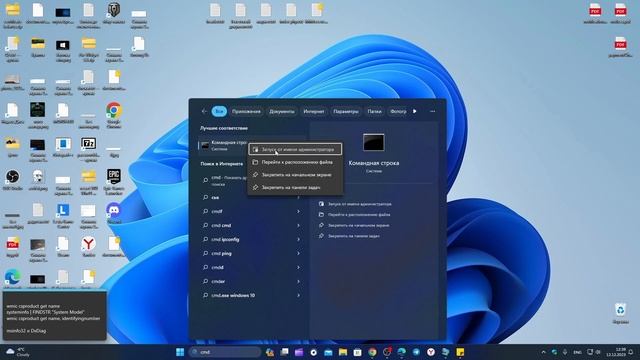The width and height of the screenshot is (640, 360).
Task: Open search panel three-dots options menu
Action: 433,111
